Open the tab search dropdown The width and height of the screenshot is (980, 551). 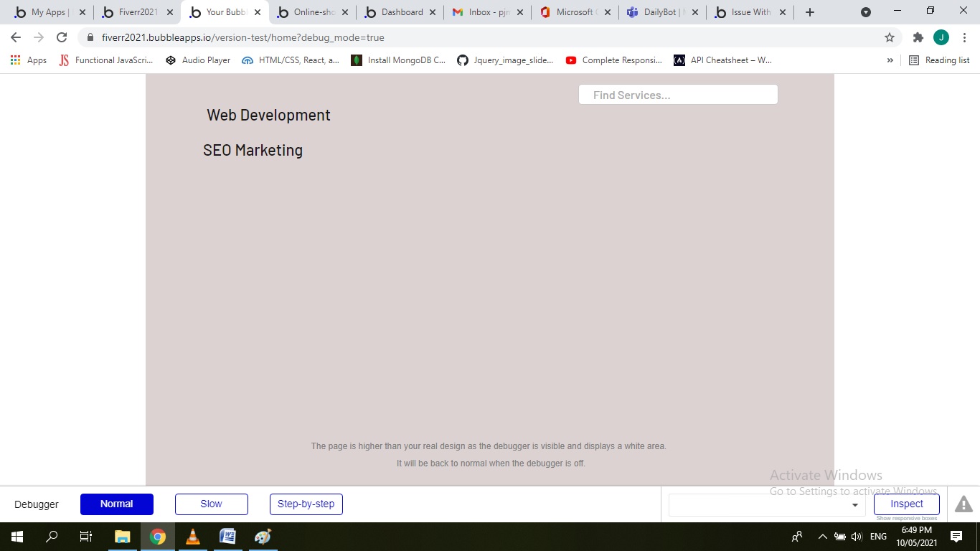[x=866, y=12]
